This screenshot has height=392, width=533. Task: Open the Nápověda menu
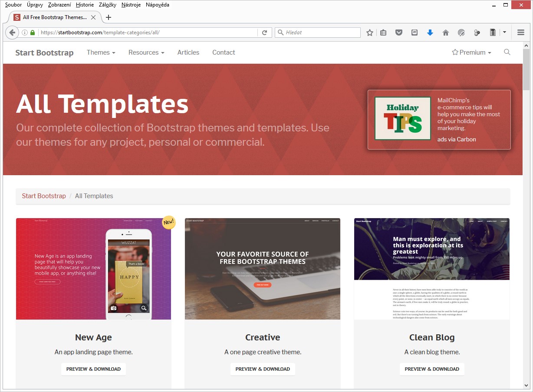158,5
